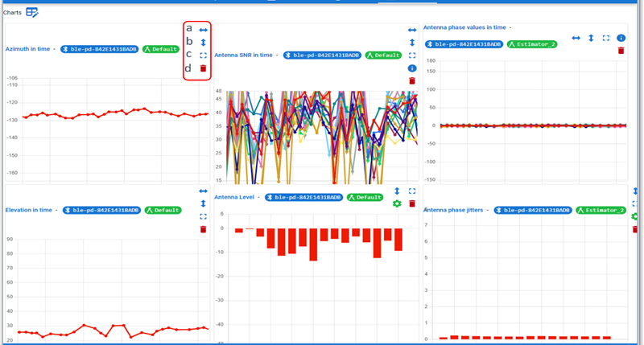The height and width of the screenshot is (345, 644).
Task: Click the Antenna Level ble-pd-842E1431BADB tag
Action: pyautogui.click(x=304, y=197)
